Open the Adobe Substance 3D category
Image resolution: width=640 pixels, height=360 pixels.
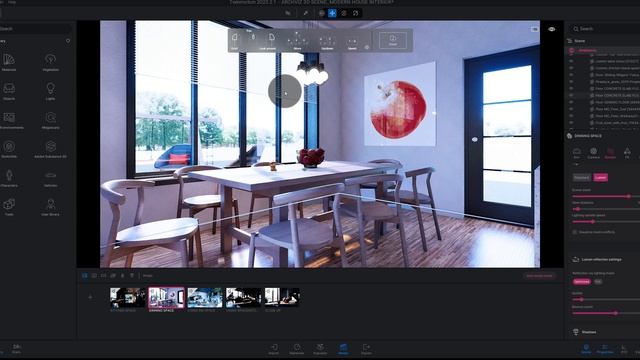(51, 149)
